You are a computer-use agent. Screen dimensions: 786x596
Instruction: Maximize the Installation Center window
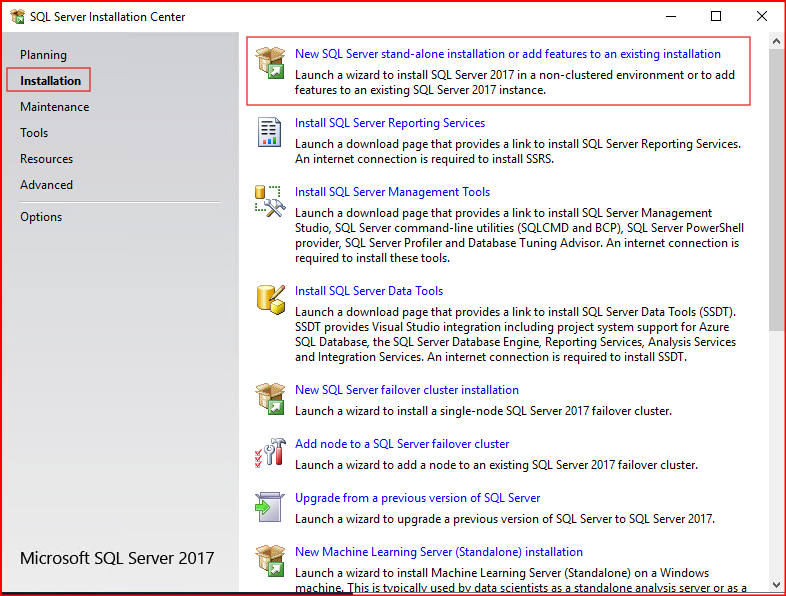click(x=716, y=17)
